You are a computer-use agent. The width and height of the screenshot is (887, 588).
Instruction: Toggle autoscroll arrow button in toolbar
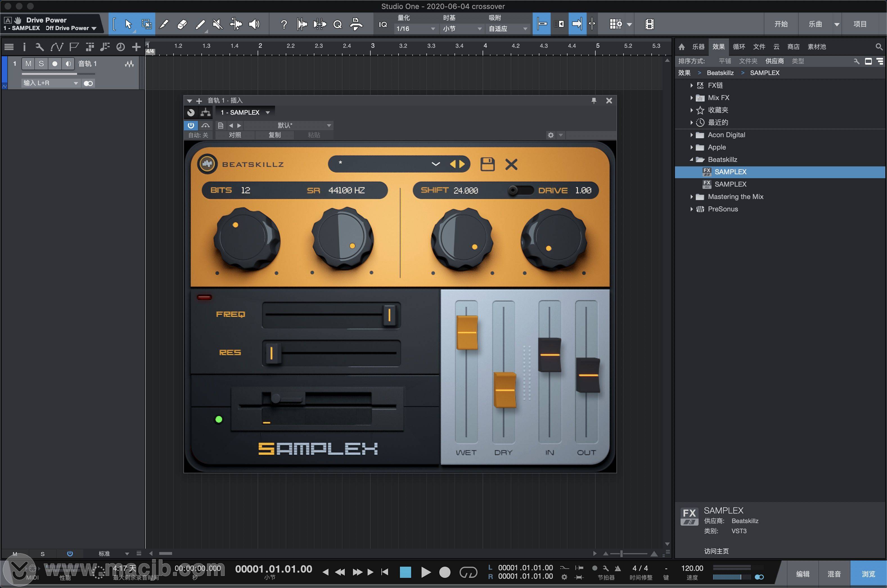tap(577, 24)
